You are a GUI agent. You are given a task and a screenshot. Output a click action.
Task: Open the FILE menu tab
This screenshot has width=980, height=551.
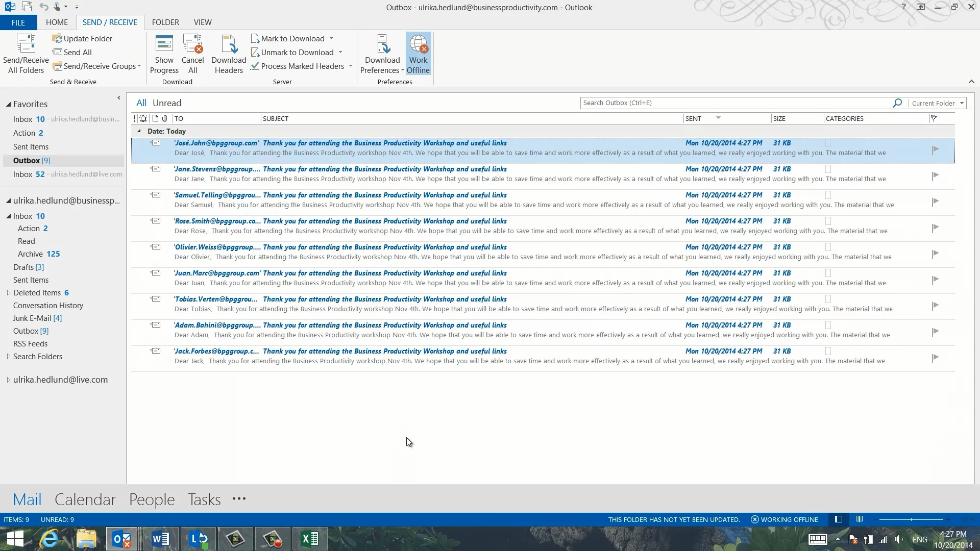click(18, 22)
